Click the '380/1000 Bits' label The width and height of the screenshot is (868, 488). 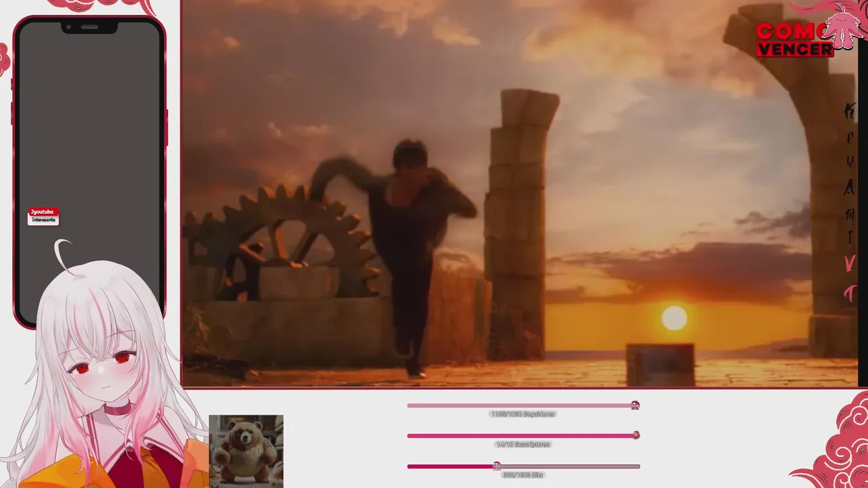click(x=523, y=475)
